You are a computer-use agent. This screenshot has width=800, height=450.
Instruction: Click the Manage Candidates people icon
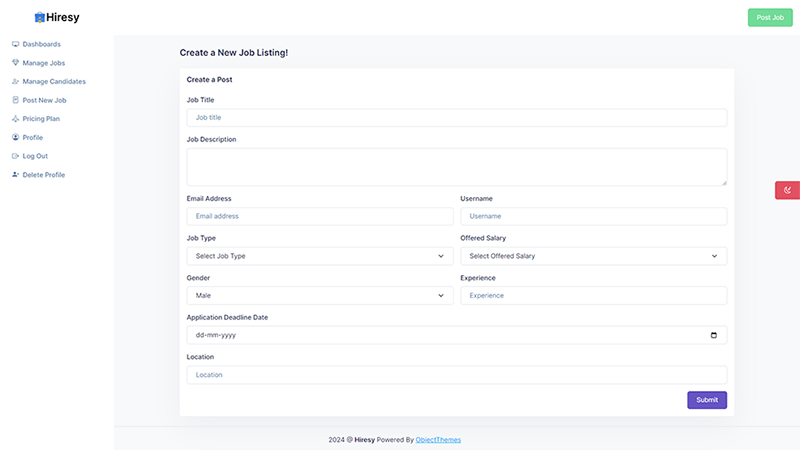(x=15, y=82)
